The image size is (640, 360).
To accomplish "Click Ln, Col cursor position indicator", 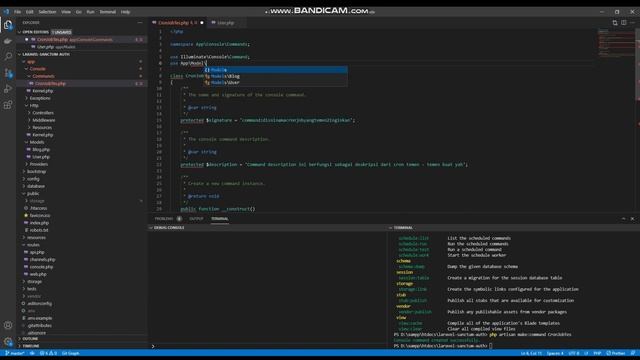I will coord(531,353).
